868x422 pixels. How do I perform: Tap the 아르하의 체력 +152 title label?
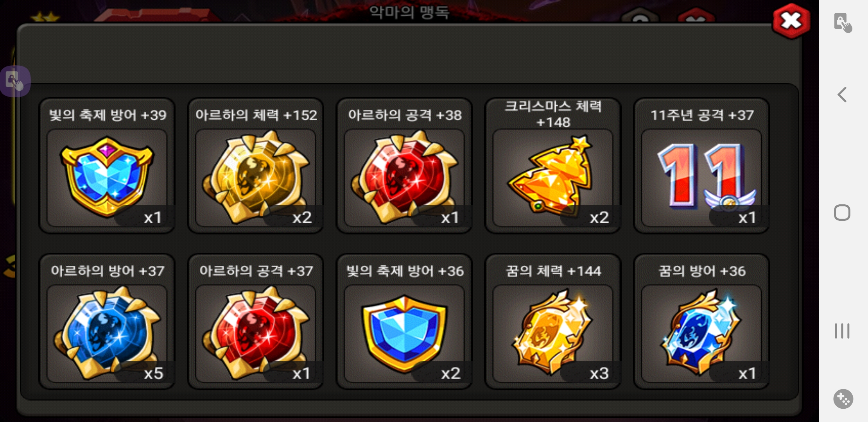[x=256, y=115]
